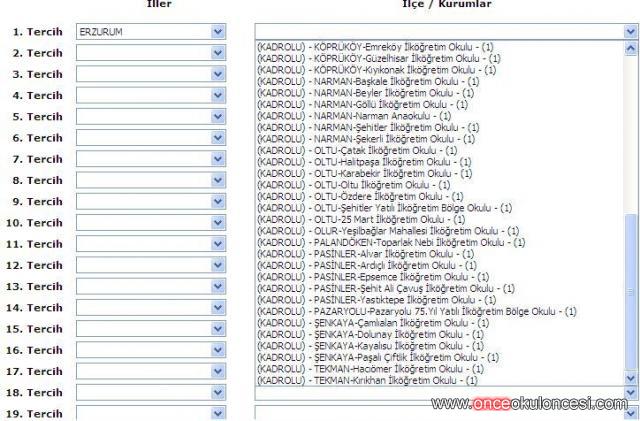Select OLTU-Oltu İlköğretim Okulu
Image resolution: width=640 pixels, height=421 pixels.
pos(440,185)
